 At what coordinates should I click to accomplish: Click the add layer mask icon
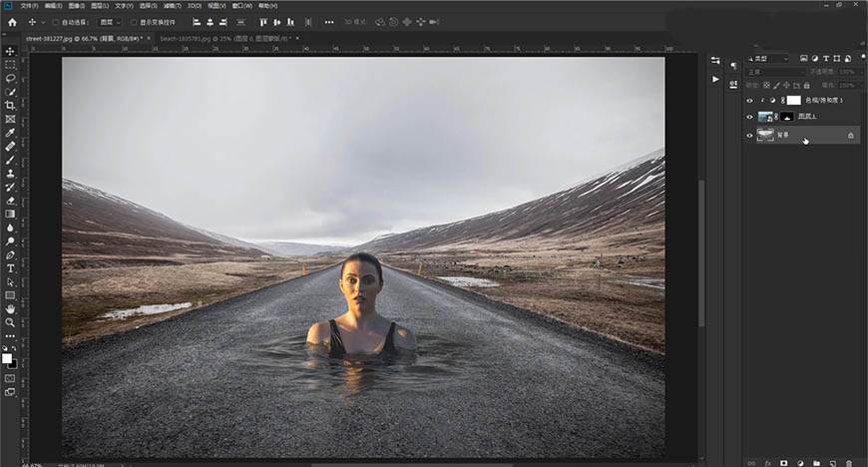[x=783, y=463]
